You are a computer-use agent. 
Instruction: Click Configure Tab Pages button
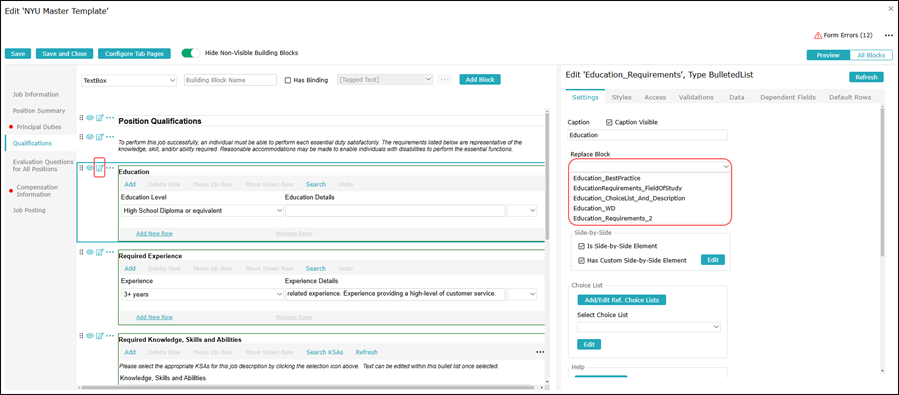coord(134,53)
